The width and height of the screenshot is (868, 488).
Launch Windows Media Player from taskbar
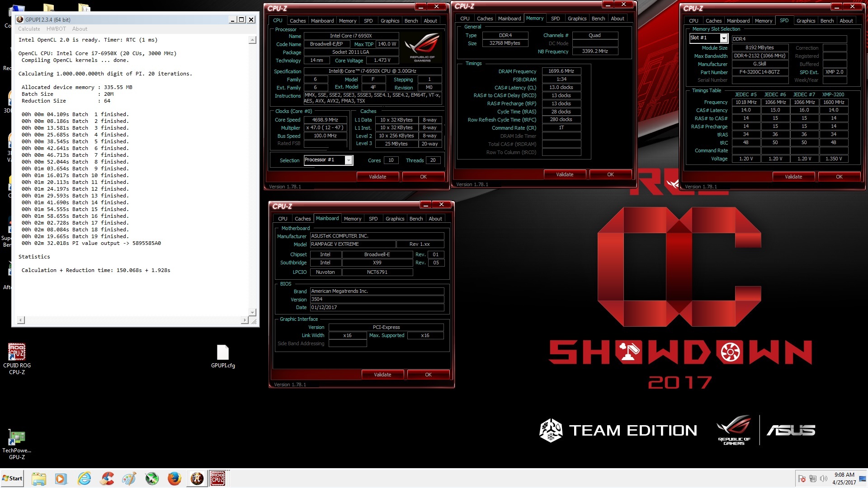61,479
